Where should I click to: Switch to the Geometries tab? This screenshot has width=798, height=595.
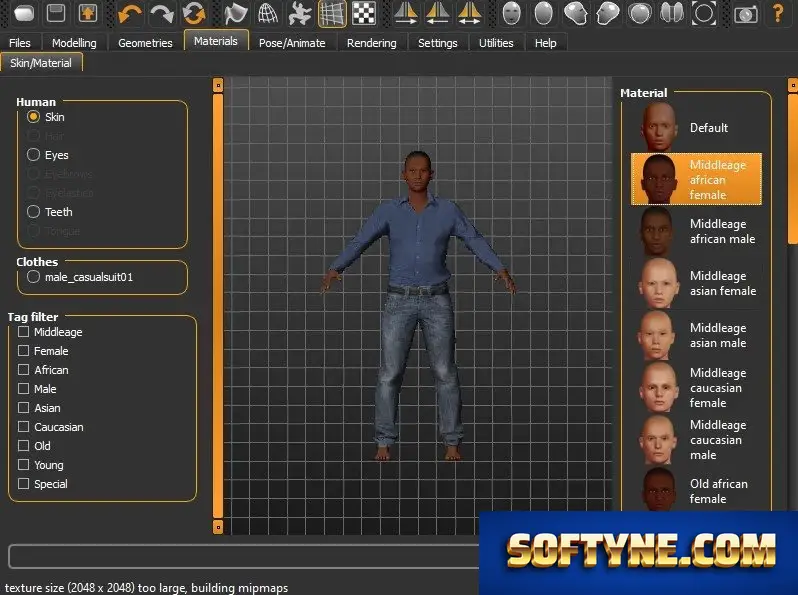pos(145,43)
